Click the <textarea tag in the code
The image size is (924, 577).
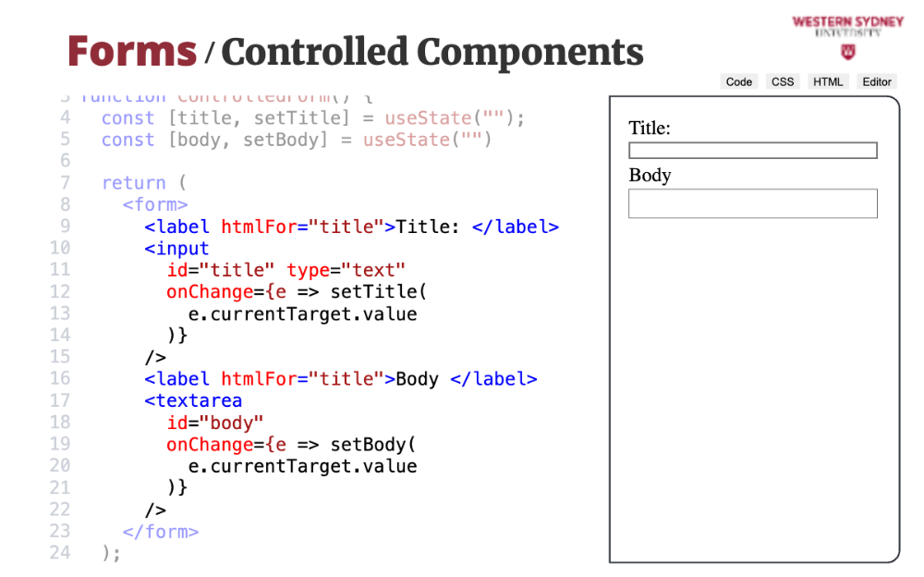(x=193, y=401)
